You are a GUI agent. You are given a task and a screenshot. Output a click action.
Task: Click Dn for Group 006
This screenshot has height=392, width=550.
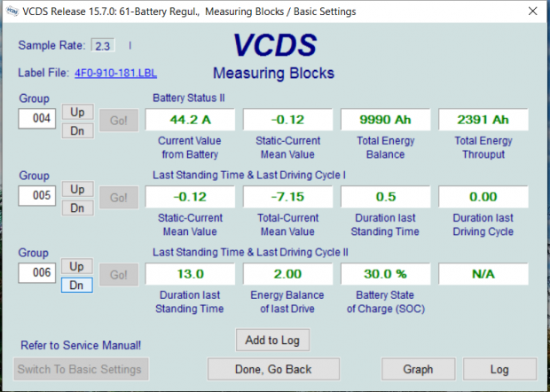click(77, 285)
